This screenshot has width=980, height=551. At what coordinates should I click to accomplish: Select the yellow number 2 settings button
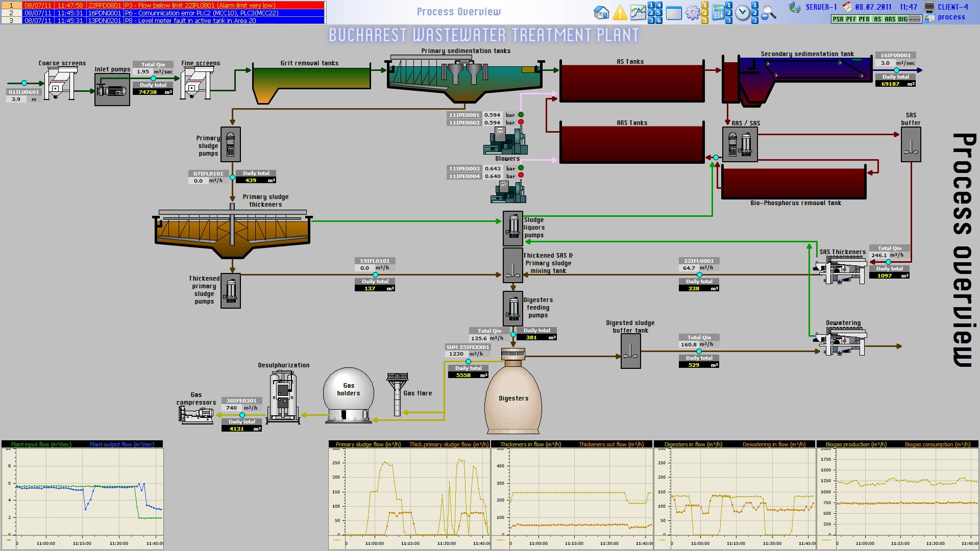coord(704,13)
